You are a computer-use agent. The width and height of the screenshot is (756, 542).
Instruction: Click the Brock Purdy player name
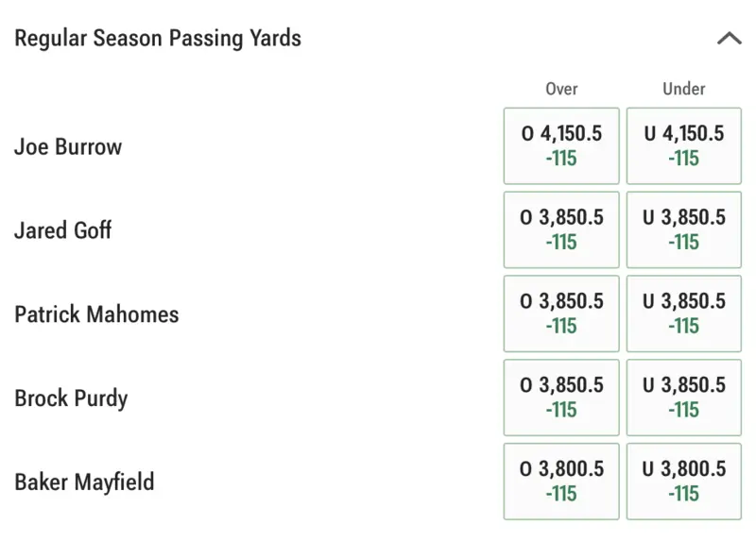pyautogui.click(x=71, y=398)
